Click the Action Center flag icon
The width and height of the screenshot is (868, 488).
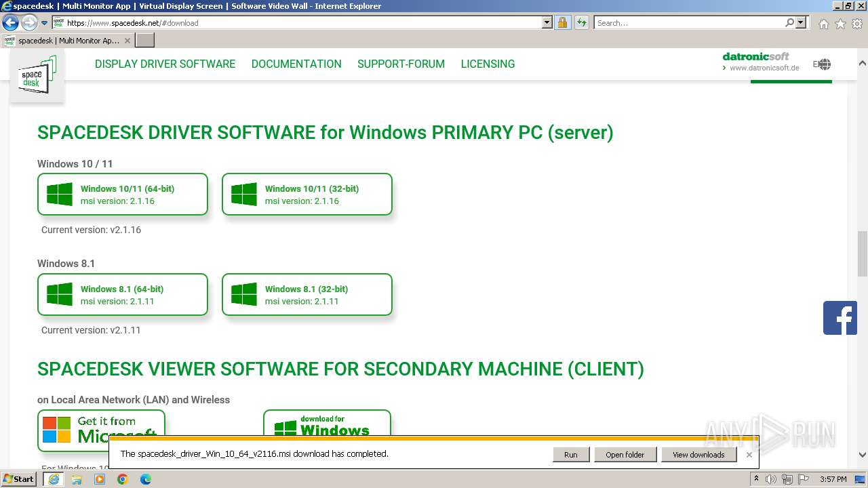803,479
